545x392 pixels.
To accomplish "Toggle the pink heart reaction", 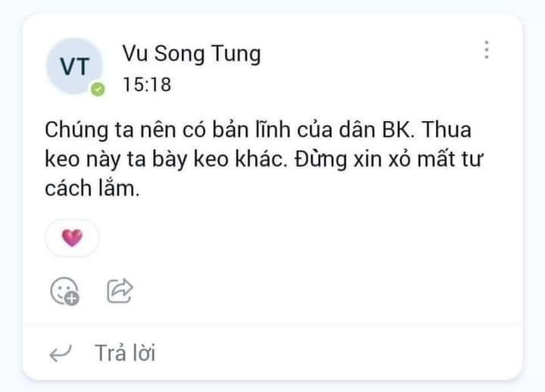I will coord(73,238).
